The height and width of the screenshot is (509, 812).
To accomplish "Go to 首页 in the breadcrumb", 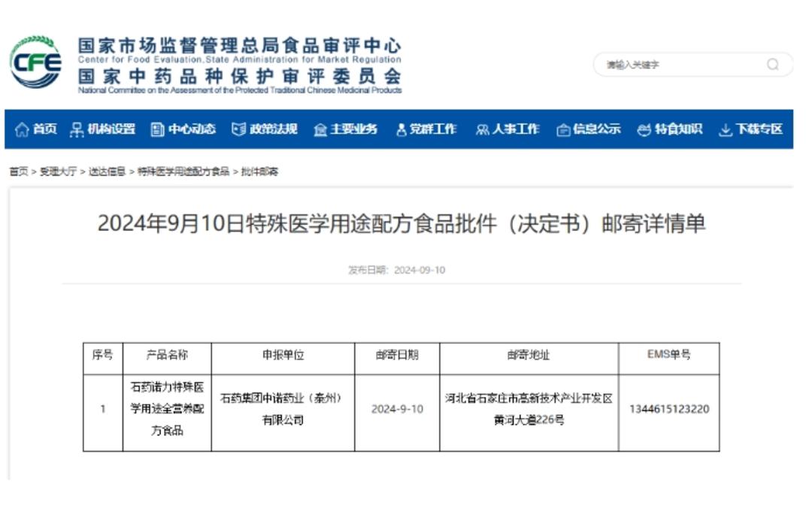I will click(19, 171).
